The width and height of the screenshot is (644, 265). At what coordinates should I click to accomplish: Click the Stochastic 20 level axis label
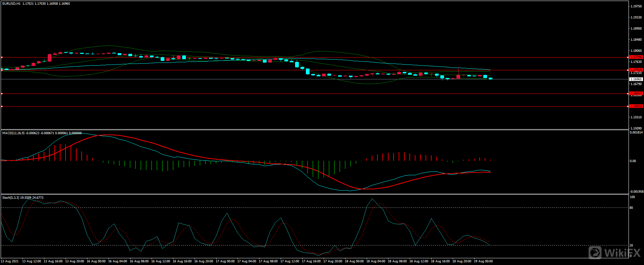[x=631, y=245]
